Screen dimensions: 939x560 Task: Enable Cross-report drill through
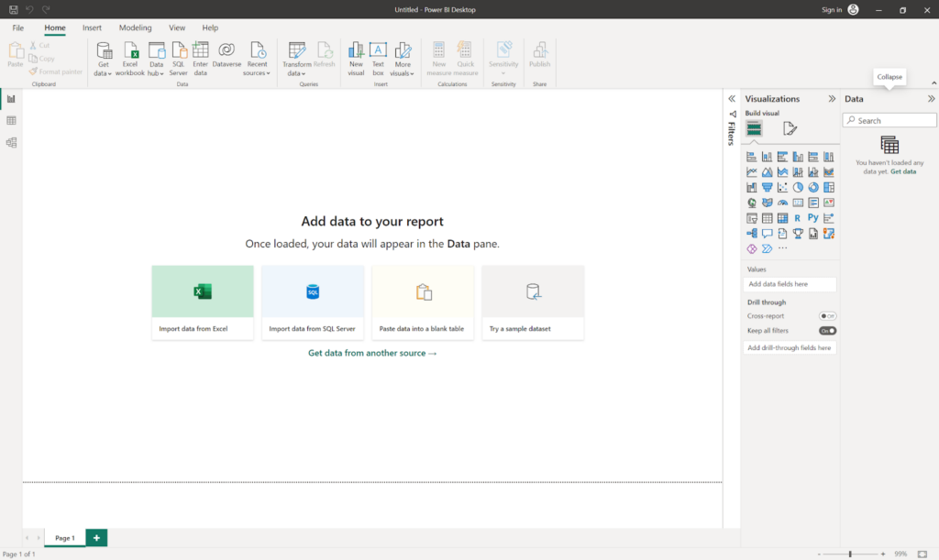828,316
